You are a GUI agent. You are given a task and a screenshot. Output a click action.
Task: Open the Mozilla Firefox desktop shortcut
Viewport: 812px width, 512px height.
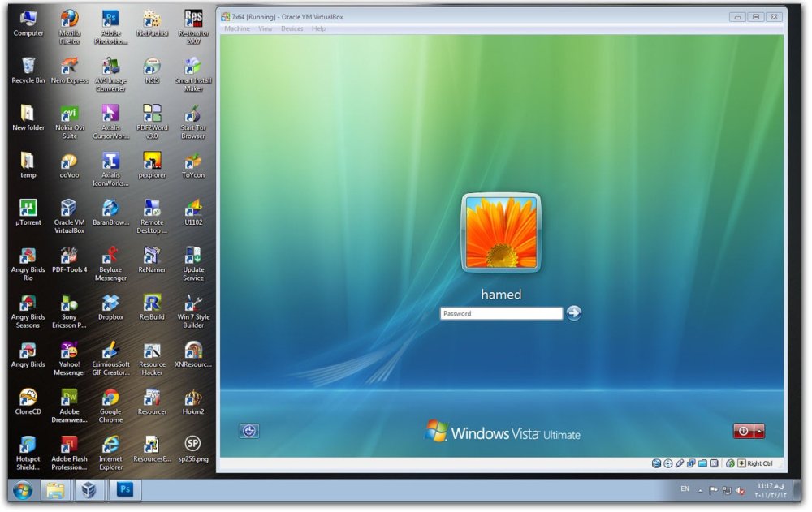click(69, 18)
